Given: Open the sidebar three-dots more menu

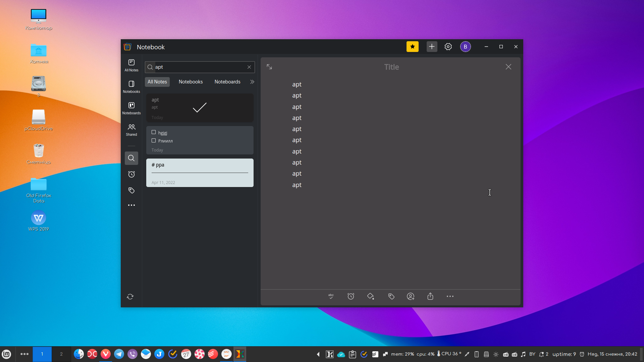Looking at the screenshot, I should click(x=131, y=205).
